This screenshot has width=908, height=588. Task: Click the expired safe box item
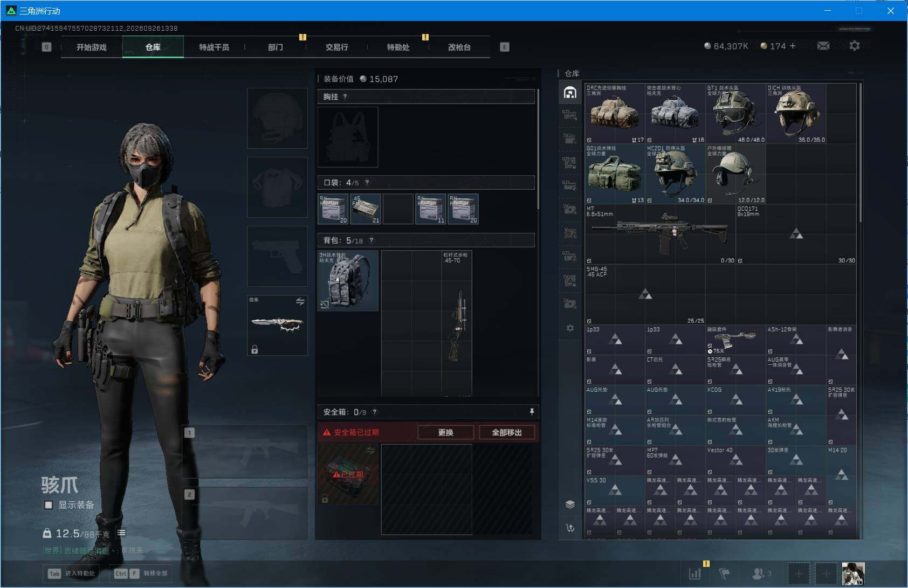coord(348,474)
